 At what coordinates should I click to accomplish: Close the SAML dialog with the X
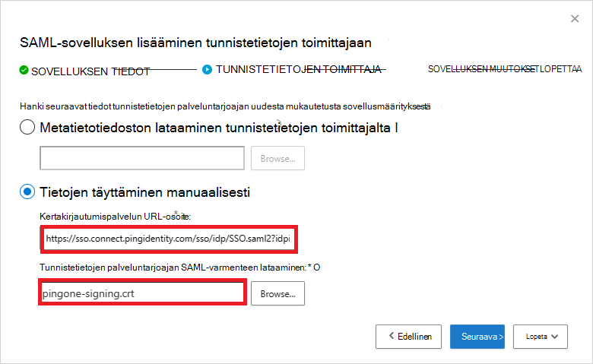pyautogui.click(x=575, y=18)
